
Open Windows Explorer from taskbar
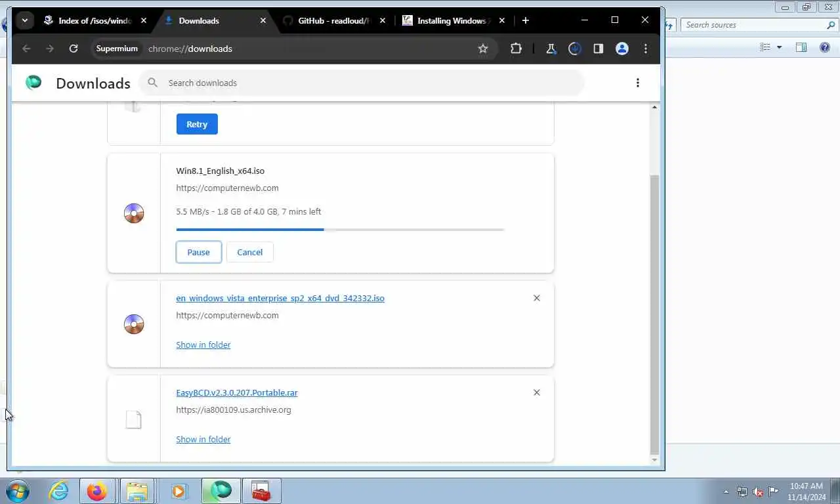(x=137, y=491)
